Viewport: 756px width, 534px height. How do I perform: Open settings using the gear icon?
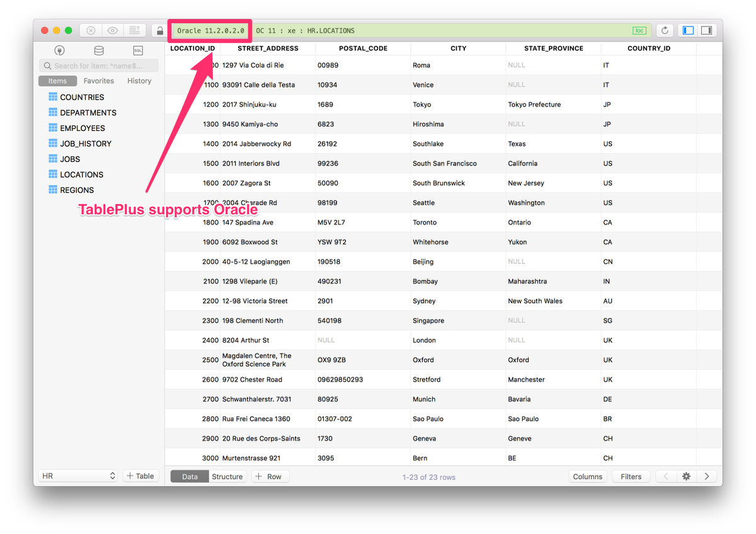click(x=686, y=476)
